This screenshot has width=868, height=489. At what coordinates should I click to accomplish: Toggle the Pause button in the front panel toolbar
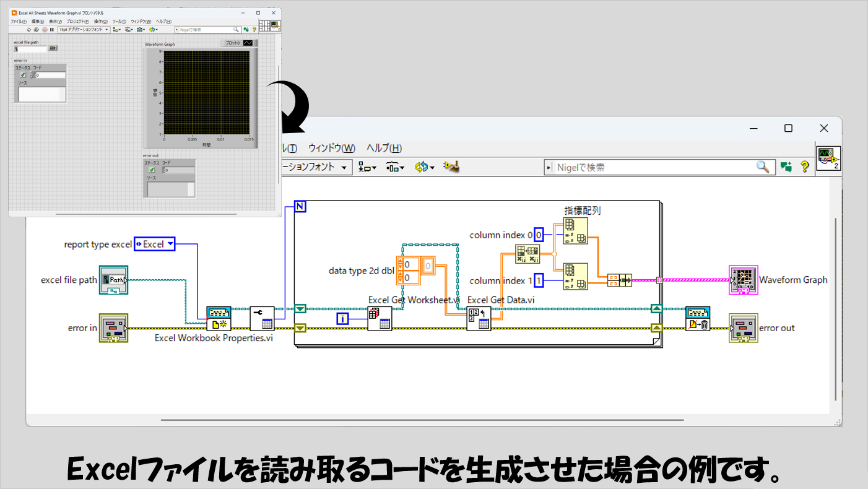pos(52,29)
